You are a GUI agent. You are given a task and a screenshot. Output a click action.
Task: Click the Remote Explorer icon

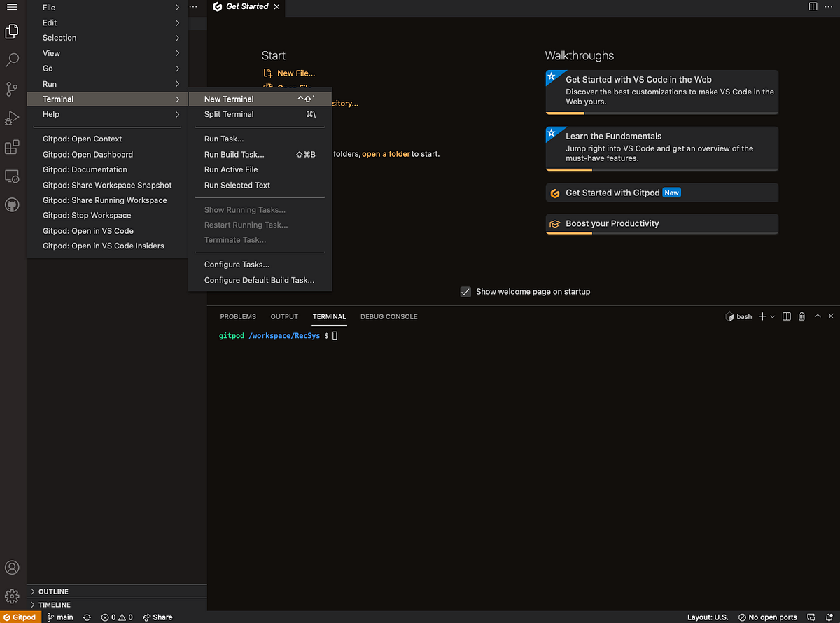click(x=11, y=176)
